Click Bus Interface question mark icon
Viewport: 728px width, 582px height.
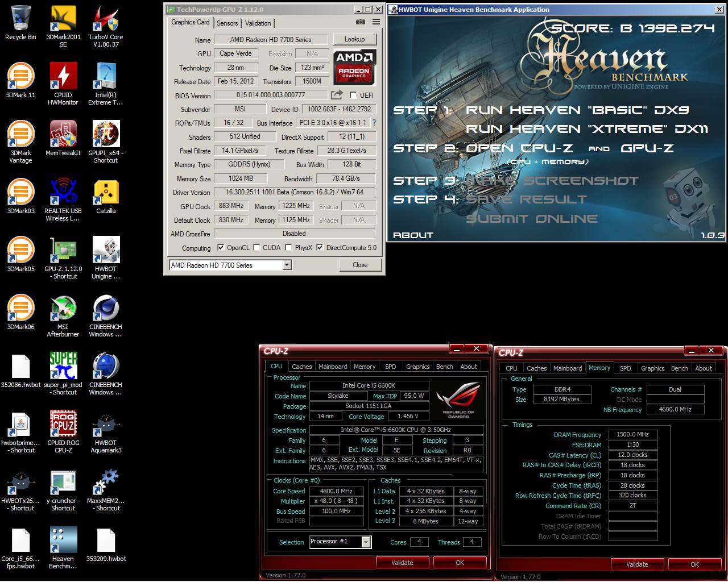374,123
